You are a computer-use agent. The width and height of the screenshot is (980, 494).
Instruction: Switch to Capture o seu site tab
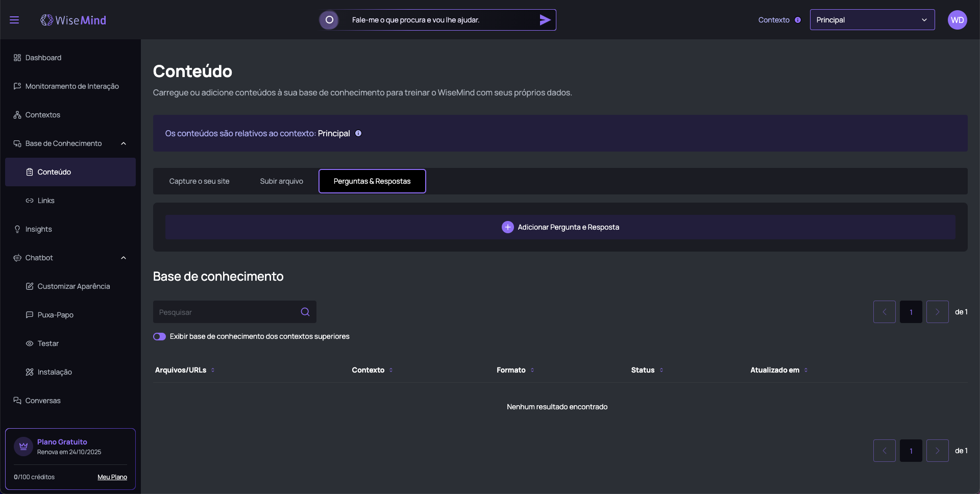199,181
